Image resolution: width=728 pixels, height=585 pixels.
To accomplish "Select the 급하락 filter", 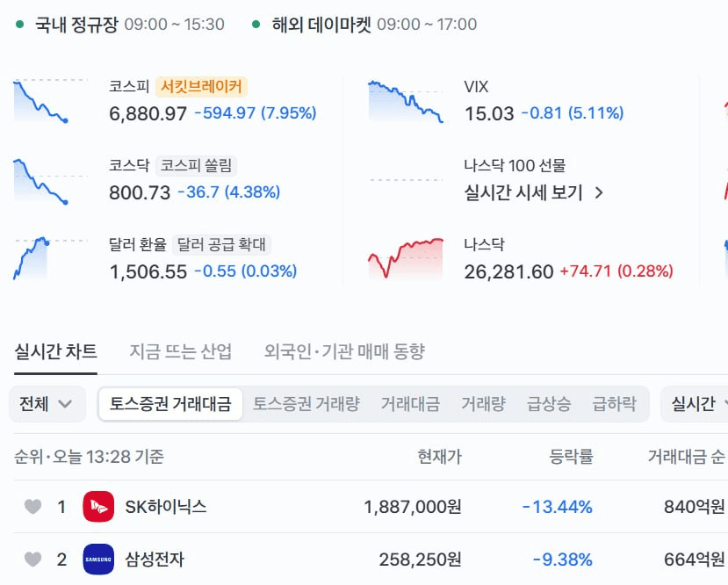I will (x=614, y=404).
